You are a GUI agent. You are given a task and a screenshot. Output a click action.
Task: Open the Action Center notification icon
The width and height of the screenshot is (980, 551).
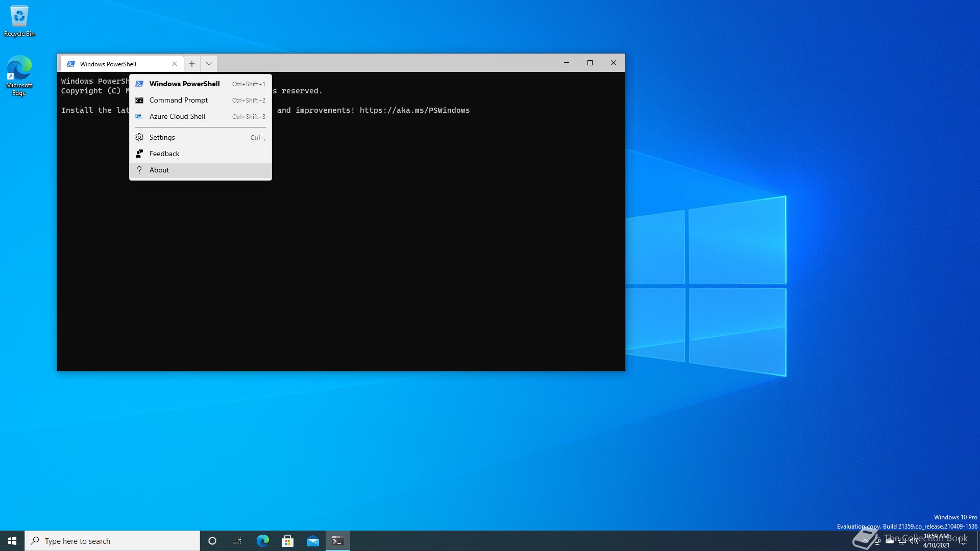963,541
